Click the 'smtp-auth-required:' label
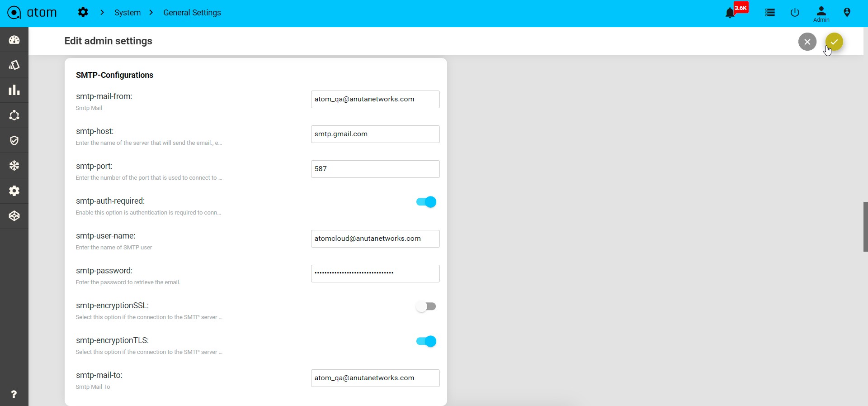 point(110,201)
